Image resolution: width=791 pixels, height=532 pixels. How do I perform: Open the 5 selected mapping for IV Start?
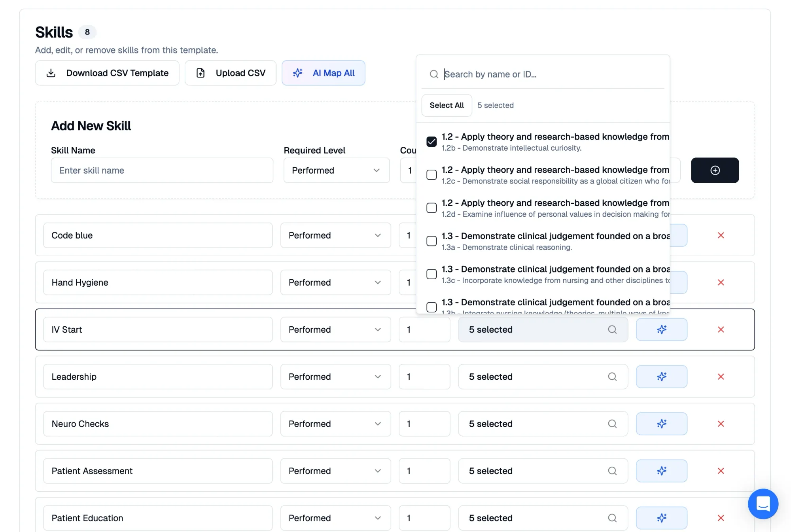click(543, 329)
